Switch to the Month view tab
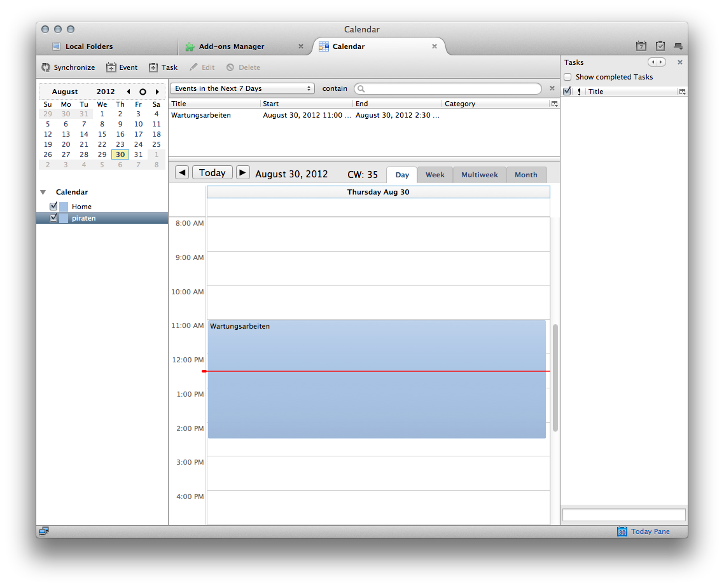 [526, 175]
